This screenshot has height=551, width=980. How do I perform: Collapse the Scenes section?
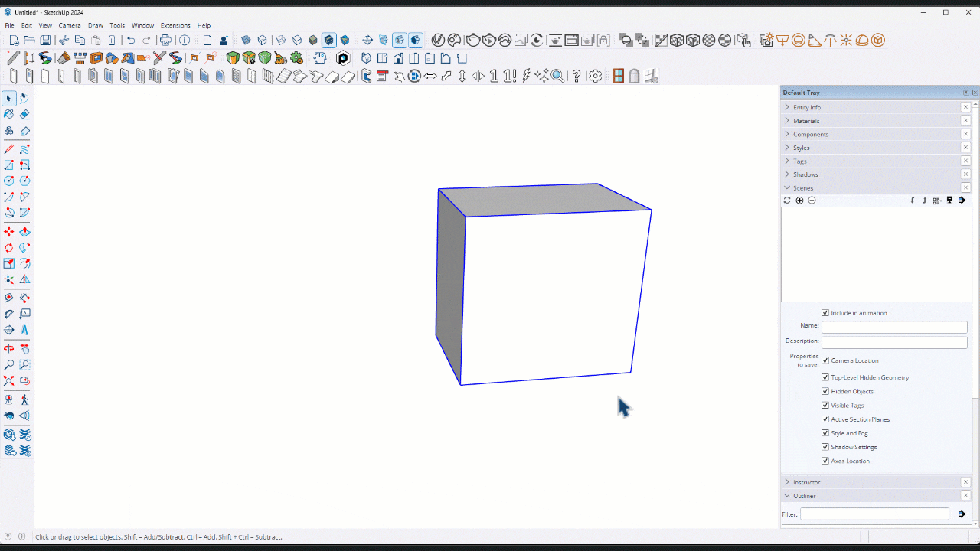(786, 187)
